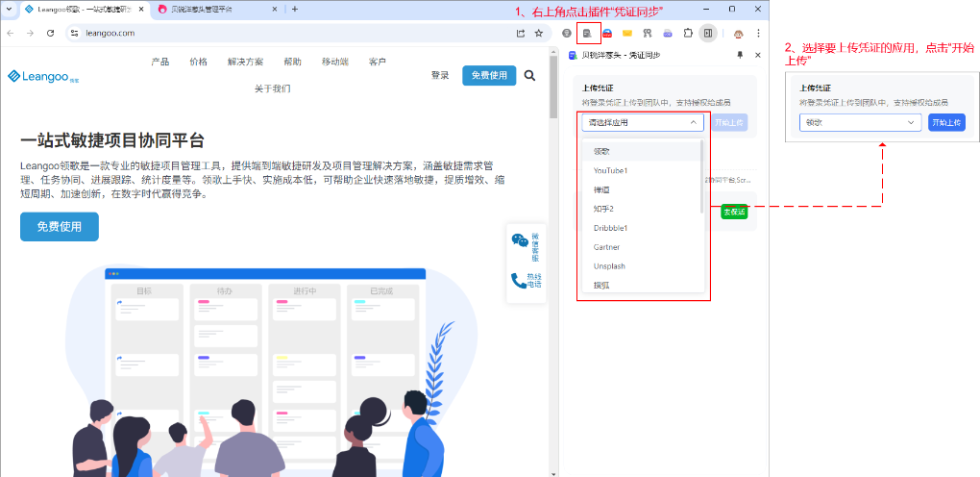Image resolution: width=980 pixels, height=477 pixels.
Task: Select Gartner from the application list
Action: point(641,247)
